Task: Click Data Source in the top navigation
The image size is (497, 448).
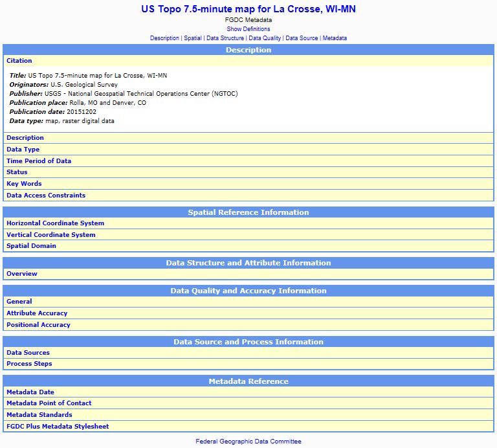Action: (x=302, y=38)
